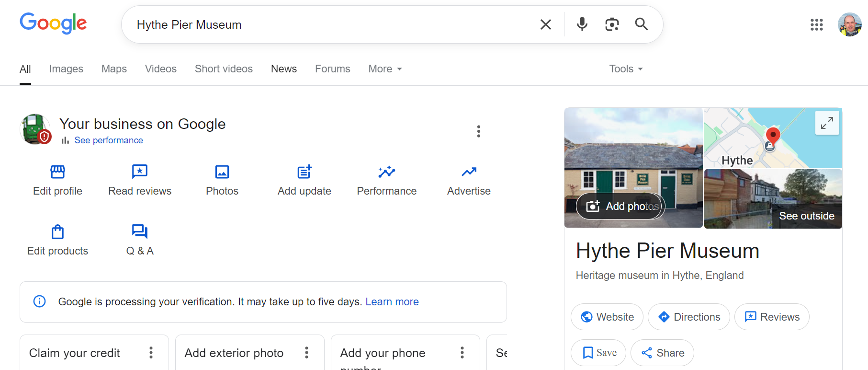
Task: Open the Claim your credit card
Action: [x=94, y=353]
